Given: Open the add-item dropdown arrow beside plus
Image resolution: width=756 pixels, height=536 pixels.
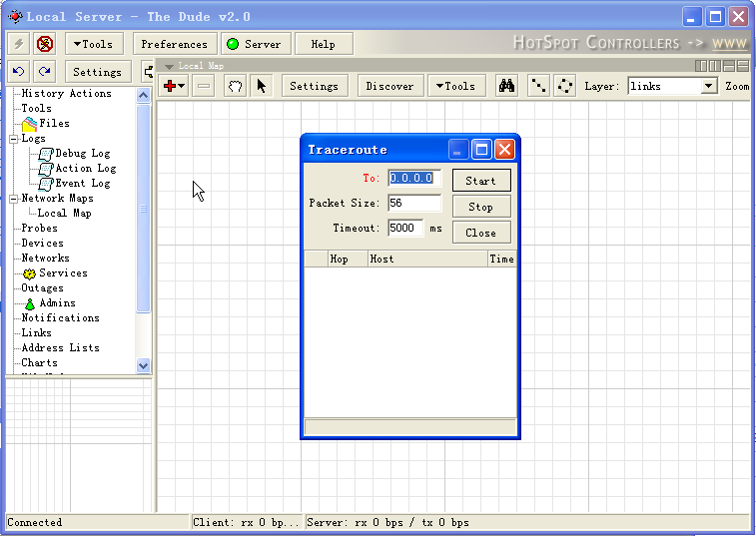Looking at the screenshot, I should (x=182, y=86).
